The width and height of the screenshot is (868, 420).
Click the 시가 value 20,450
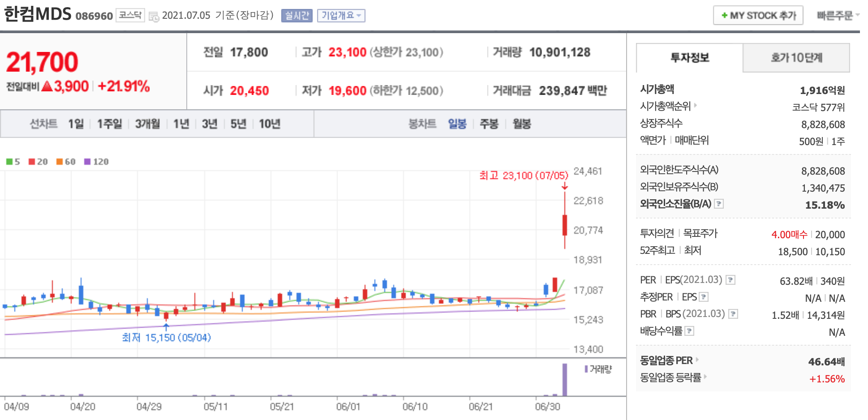pos(249,91)
